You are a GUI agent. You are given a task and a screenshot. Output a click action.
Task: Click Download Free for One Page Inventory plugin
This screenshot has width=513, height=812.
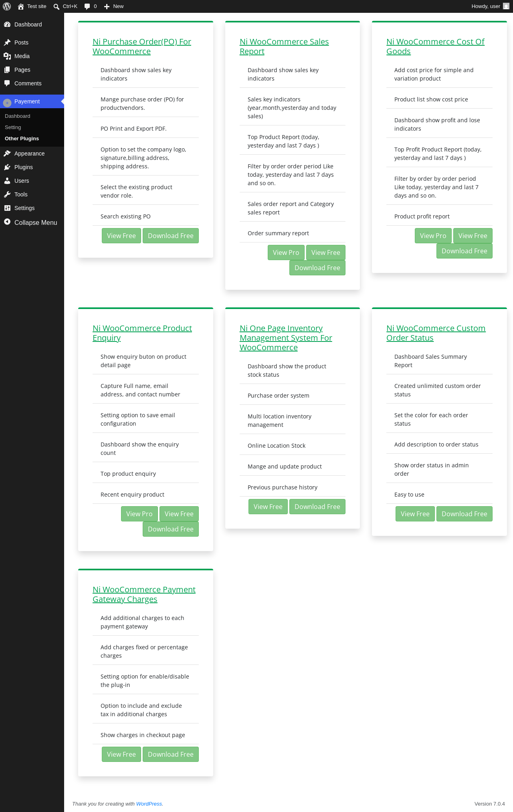coord(317,507)
